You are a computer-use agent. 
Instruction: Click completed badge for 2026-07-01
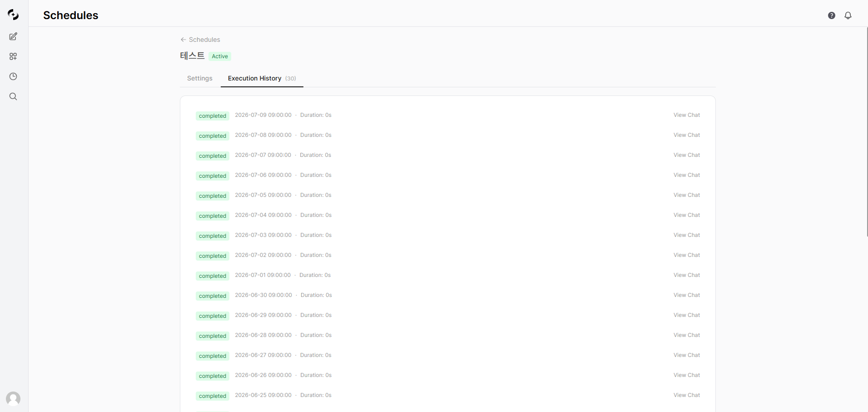point(213,276)
